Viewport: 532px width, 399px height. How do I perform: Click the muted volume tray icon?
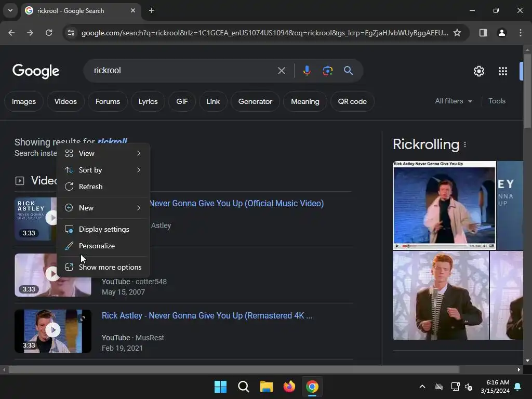(x=469, y=387)
